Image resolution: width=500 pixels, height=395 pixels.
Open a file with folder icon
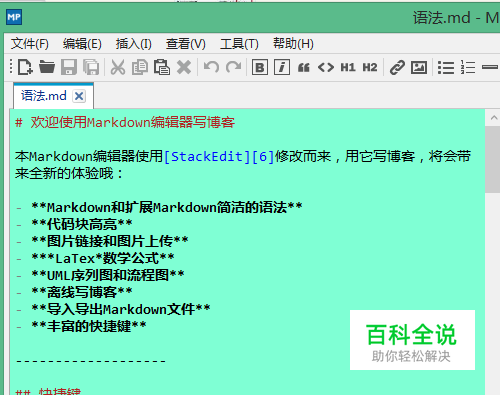click(x=47, y=67)
